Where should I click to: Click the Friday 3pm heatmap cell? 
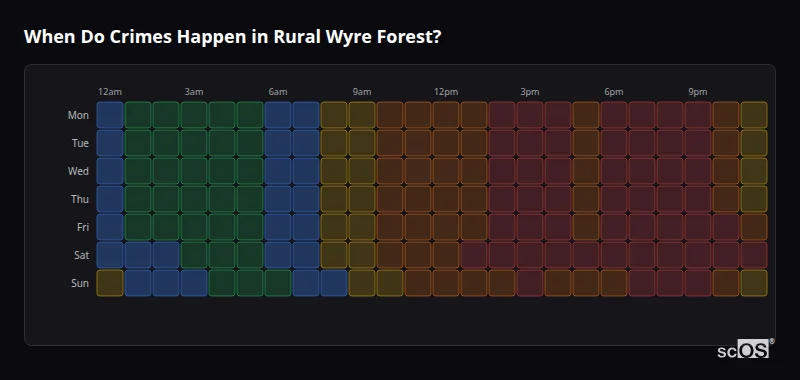pyautogui.click(x=530, y=227)
